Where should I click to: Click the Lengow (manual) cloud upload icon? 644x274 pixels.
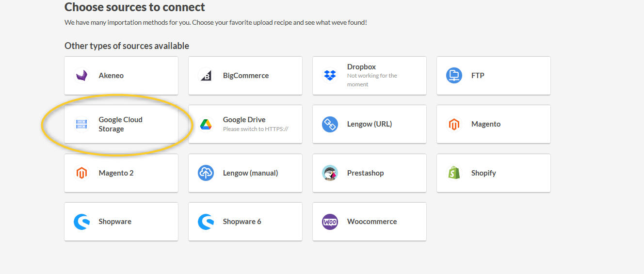[x=206, y=173]
